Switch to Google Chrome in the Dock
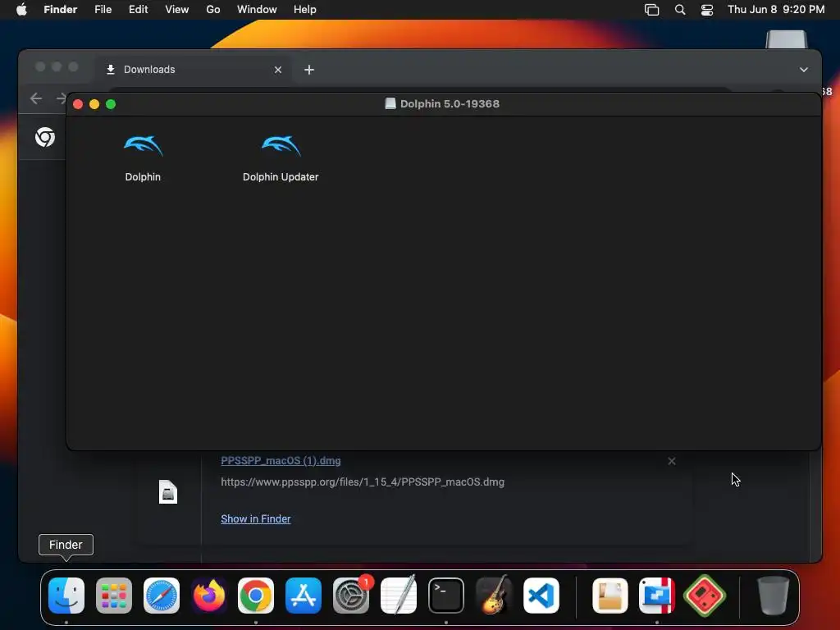 coord(256,596)
